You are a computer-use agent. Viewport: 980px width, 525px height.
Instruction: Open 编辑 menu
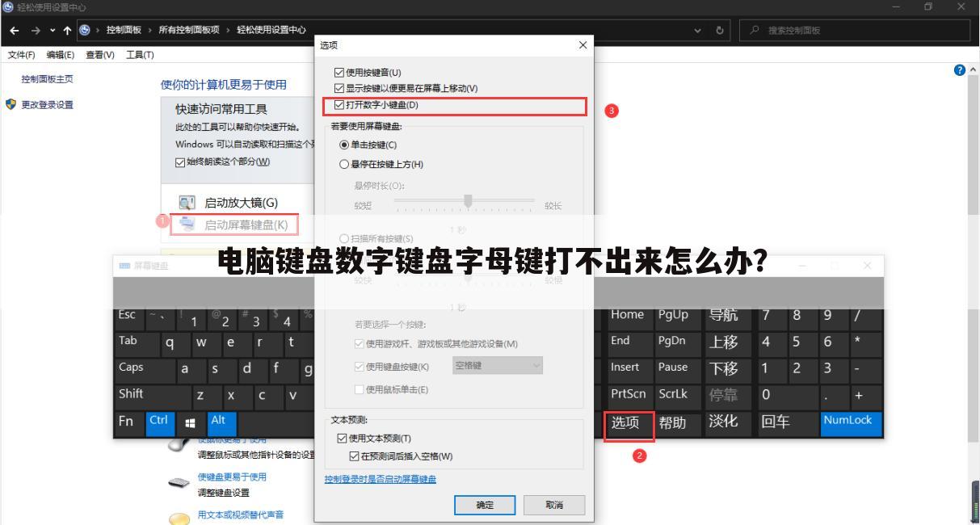click(x=61, y=55)
